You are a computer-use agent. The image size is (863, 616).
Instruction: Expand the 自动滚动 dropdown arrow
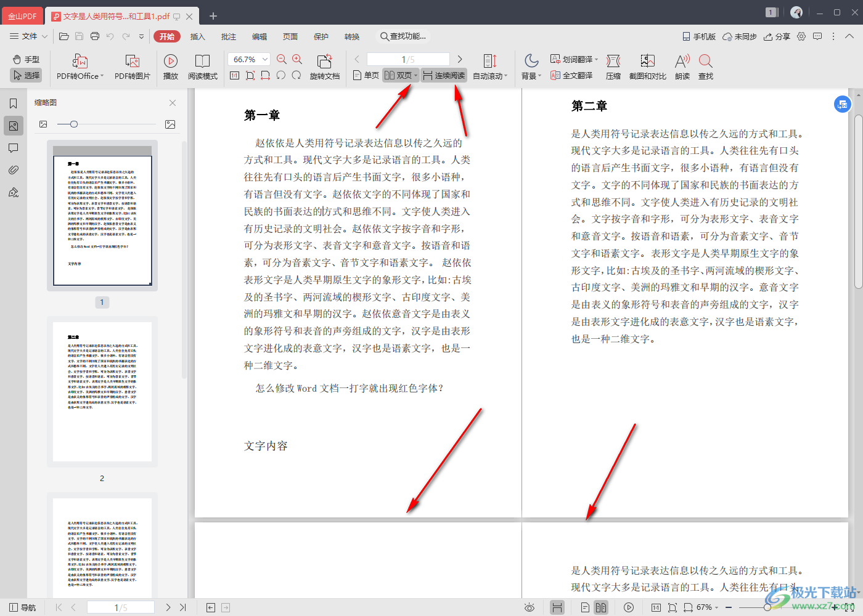tap(506, 76)
